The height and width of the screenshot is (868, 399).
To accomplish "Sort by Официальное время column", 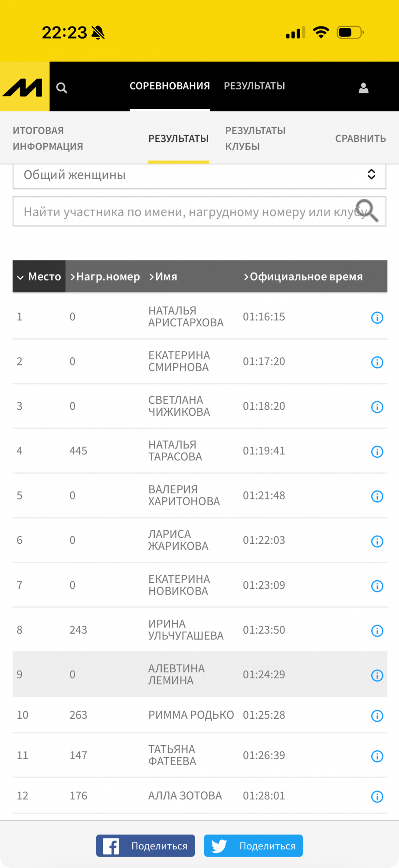I will click(303, 276).
